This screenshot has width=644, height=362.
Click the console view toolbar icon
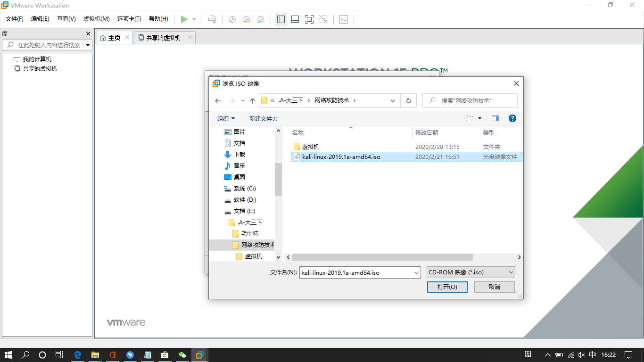(344, 19)
